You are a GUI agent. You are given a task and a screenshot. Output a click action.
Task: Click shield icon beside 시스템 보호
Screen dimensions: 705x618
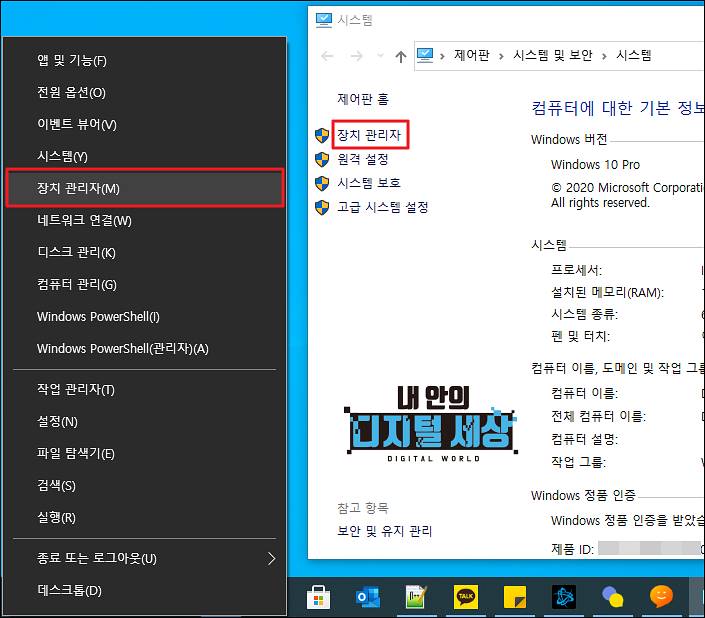pos(322,183)
